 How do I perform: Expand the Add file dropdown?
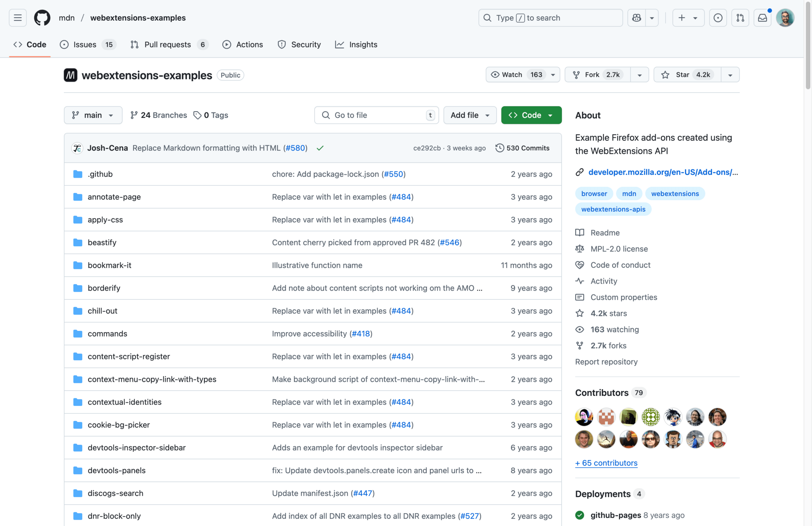pyautogui.click(x=470, y=115)
